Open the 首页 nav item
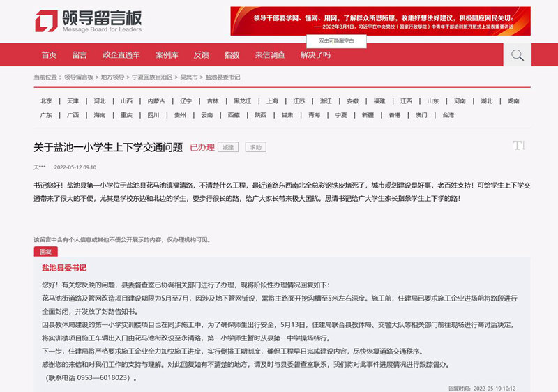 (x=49, y=55)
